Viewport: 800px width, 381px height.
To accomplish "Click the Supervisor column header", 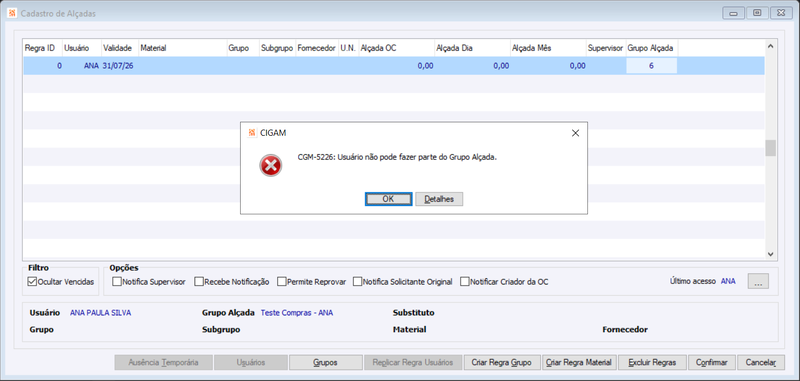I will point(606,48).
